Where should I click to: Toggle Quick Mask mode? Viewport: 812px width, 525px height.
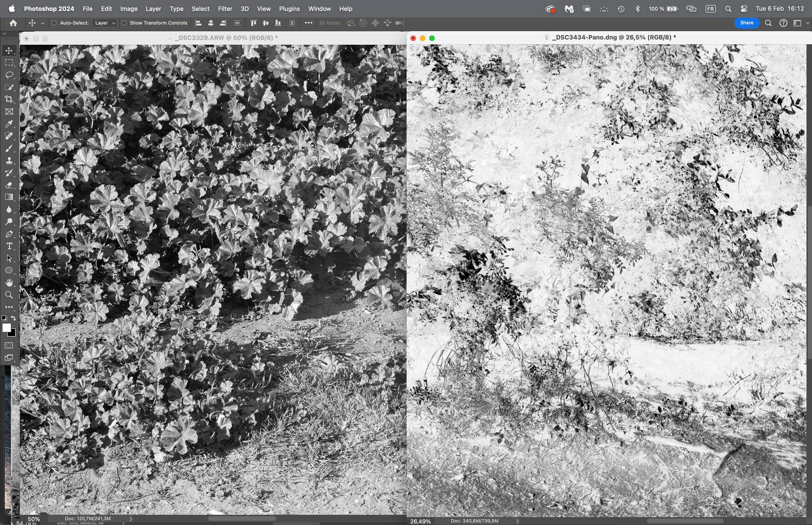tap(9, 345)
